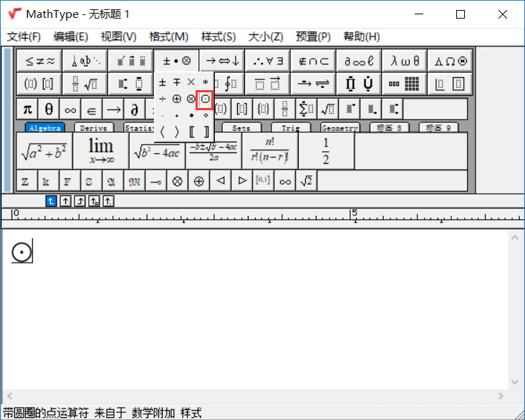Select the center tab stop button

pos(66,201)
